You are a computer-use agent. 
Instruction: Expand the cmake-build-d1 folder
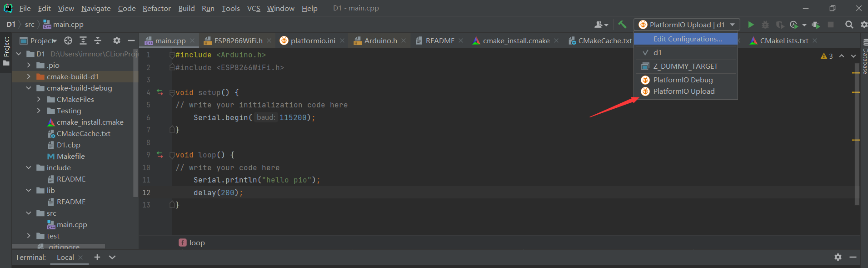29,76
